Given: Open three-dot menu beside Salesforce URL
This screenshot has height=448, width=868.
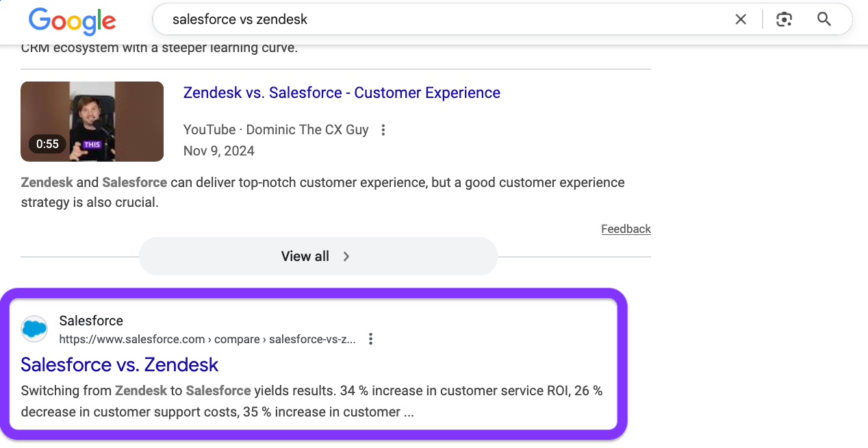Looking at the screenshot, I should click(x=370, y=339).
